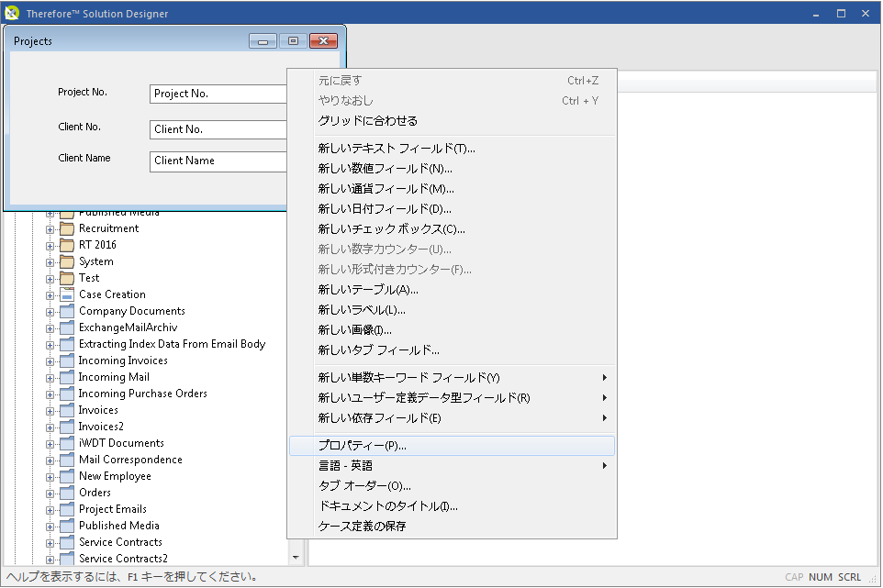Click the Recruitment folder icon
This screenshot has width=883, height=588.
(x=67, y=229)
